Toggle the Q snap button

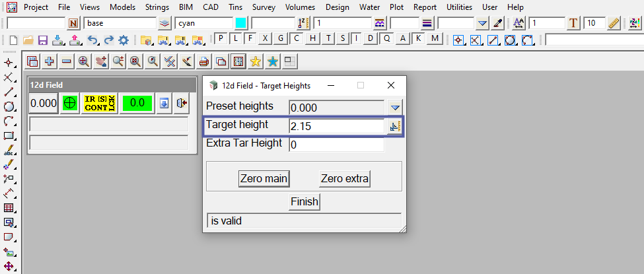pyautogui.click(x=386, y=39)
